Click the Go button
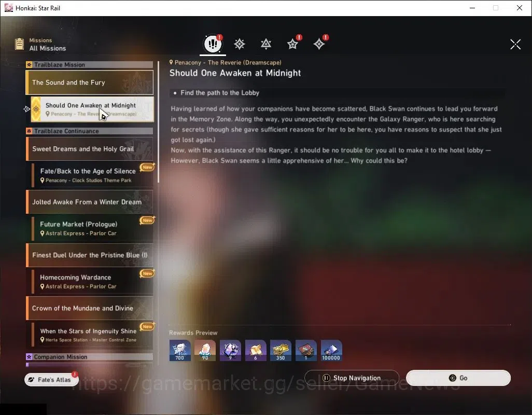The width and height of the screenshot is (532, 415). click(458, 378)
